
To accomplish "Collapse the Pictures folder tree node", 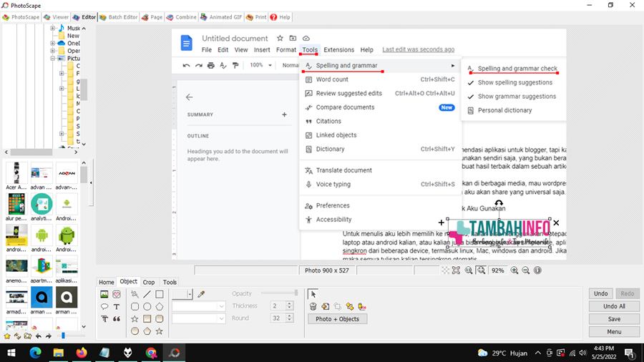I will 52,58.
